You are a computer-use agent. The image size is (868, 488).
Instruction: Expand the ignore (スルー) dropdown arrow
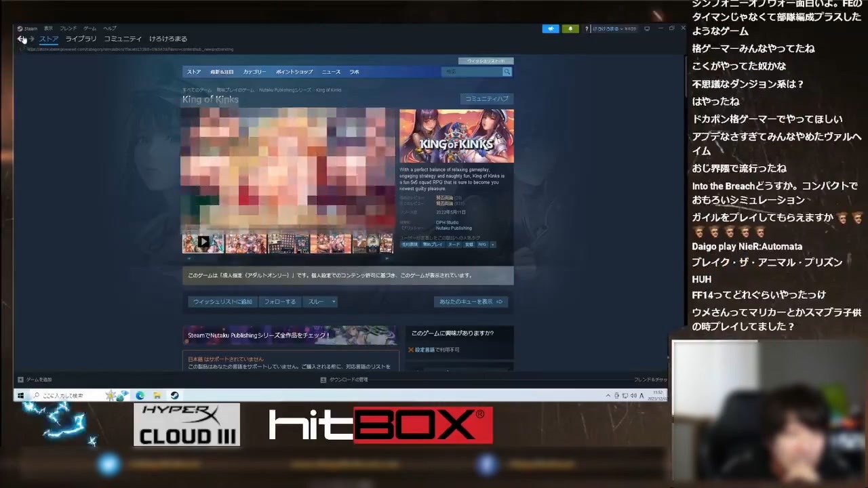pyautogui.click(x=334, y=302)
